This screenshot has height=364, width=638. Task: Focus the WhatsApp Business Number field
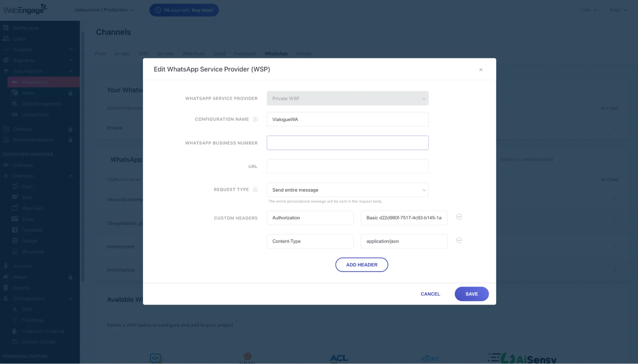click(348, 143)
